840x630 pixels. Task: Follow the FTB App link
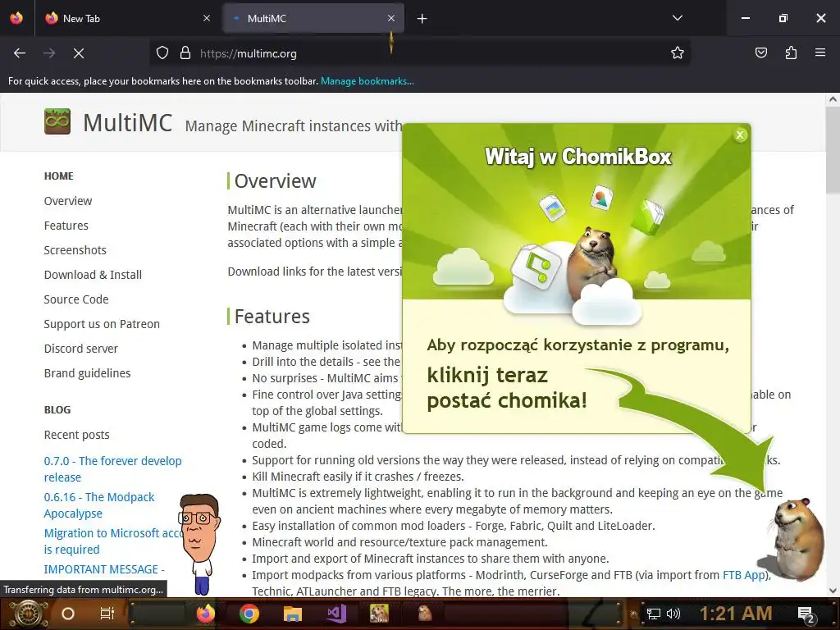(x=743, y=575)
